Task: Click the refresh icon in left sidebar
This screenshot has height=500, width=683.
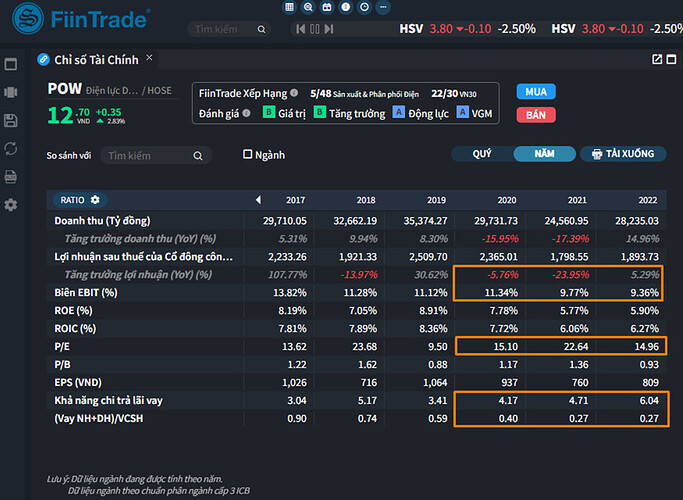Action: [x=11, y=149]
